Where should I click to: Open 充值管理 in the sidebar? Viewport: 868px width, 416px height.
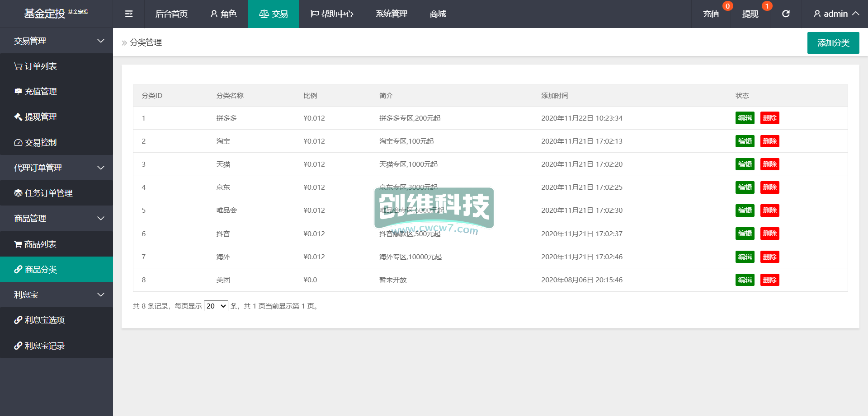coord(41,92)
